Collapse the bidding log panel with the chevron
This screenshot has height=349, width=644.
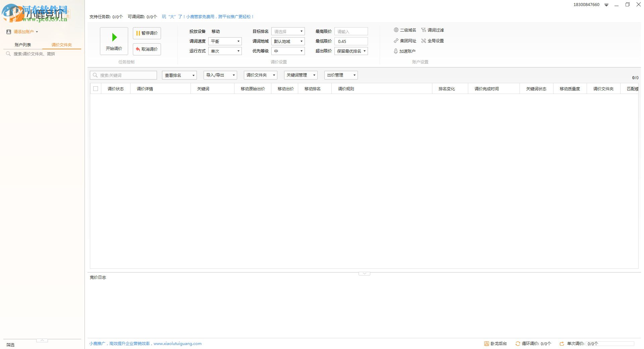pyautogui.click(x=364, y=273)
